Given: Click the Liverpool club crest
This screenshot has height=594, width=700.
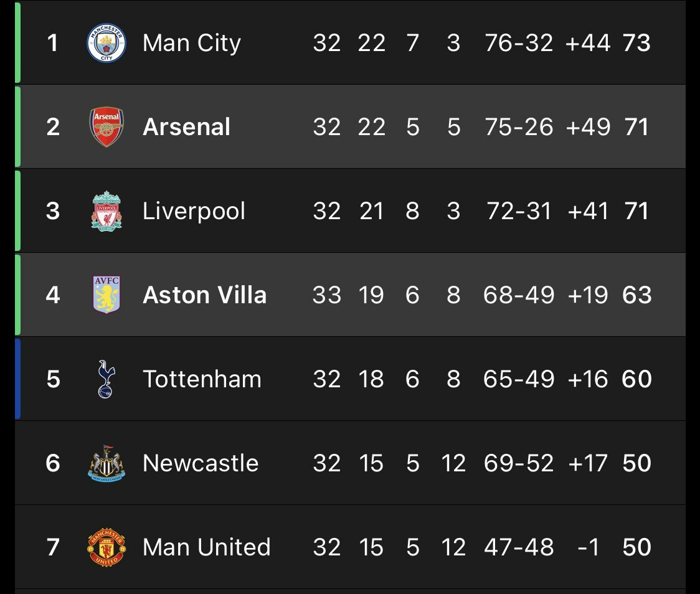Looking at the screenshot, I should [106, 211].
